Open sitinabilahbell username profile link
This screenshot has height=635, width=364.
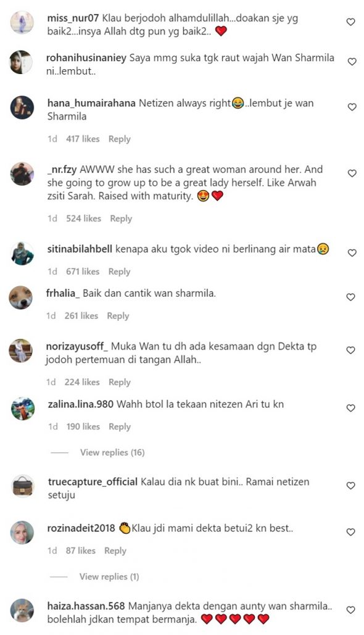coord(80,249)
